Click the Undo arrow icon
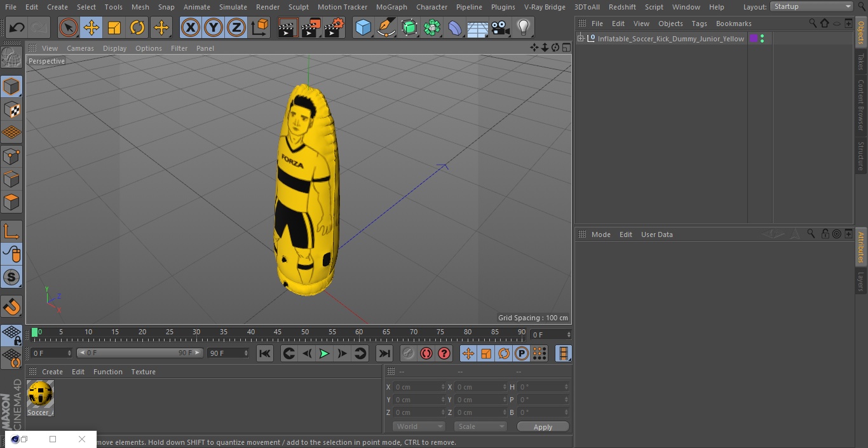Screen dimensions: 868x448 [17, 28]
